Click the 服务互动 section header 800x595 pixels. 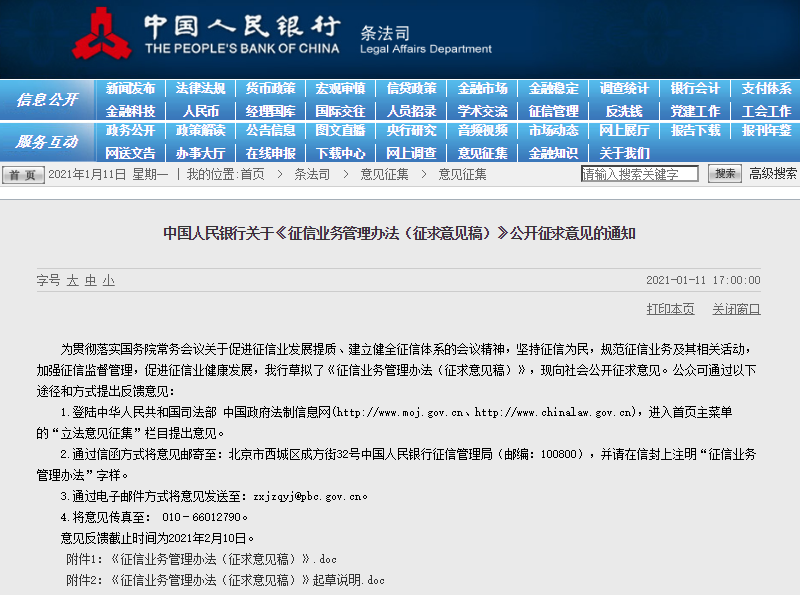pyautogui.click(x=47, y=142)
